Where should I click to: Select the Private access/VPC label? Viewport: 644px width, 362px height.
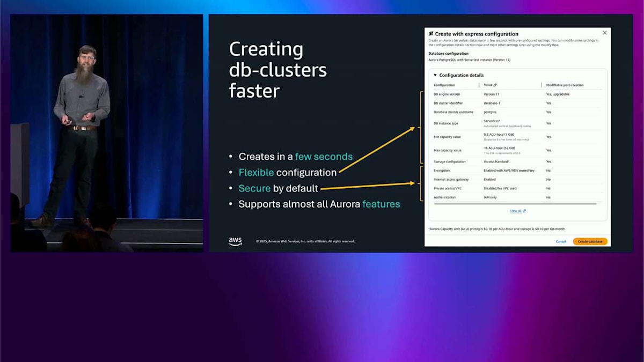(448, 188)
